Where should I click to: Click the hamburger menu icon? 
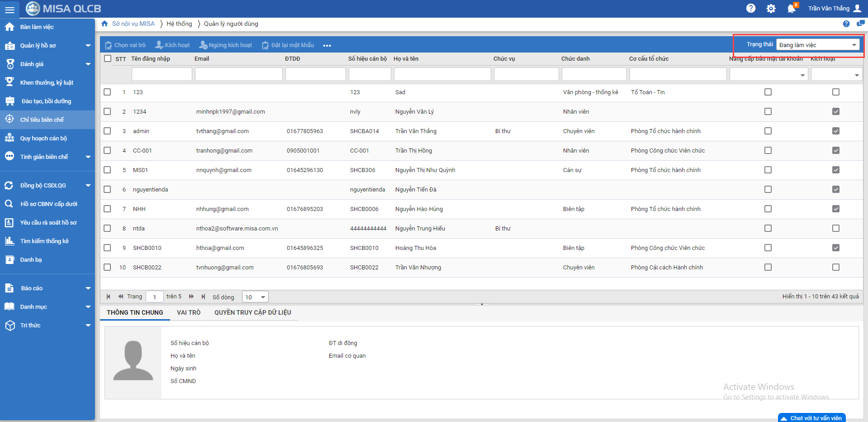[9, 10]
